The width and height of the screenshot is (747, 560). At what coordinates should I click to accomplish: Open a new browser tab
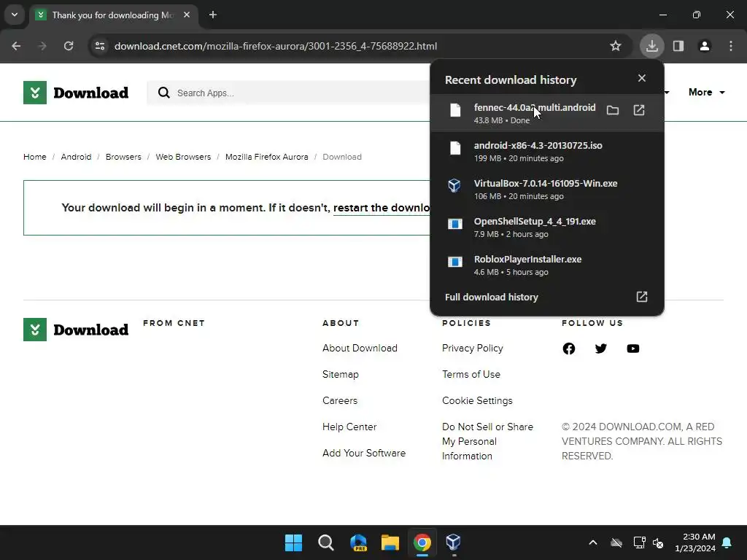click(x=213, y=15)
